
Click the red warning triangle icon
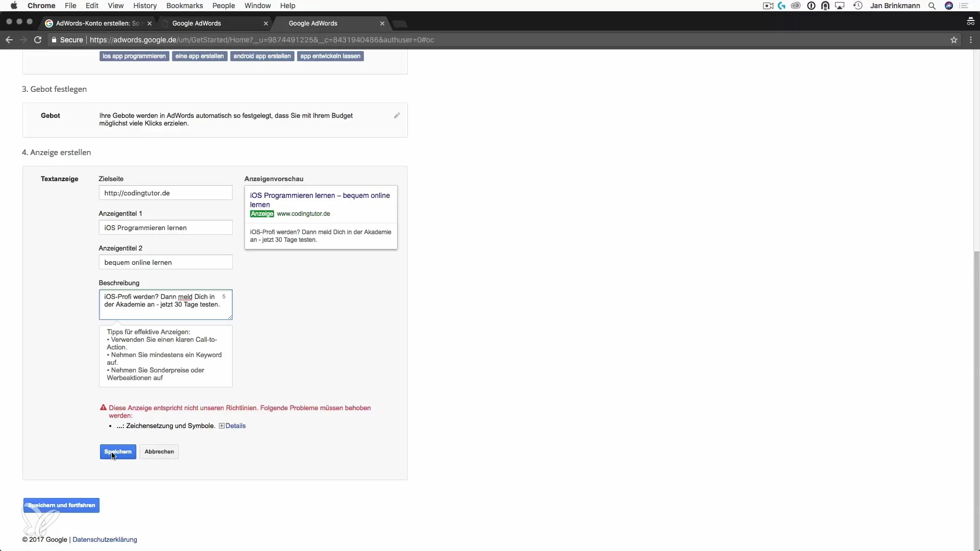click(x=103, y=408)
